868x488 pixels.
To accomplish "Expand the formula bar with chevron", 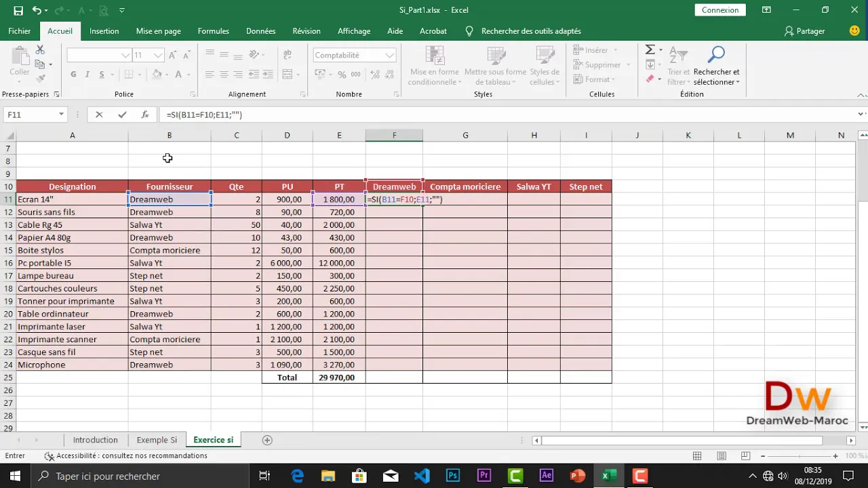I will tap(861, 115).
